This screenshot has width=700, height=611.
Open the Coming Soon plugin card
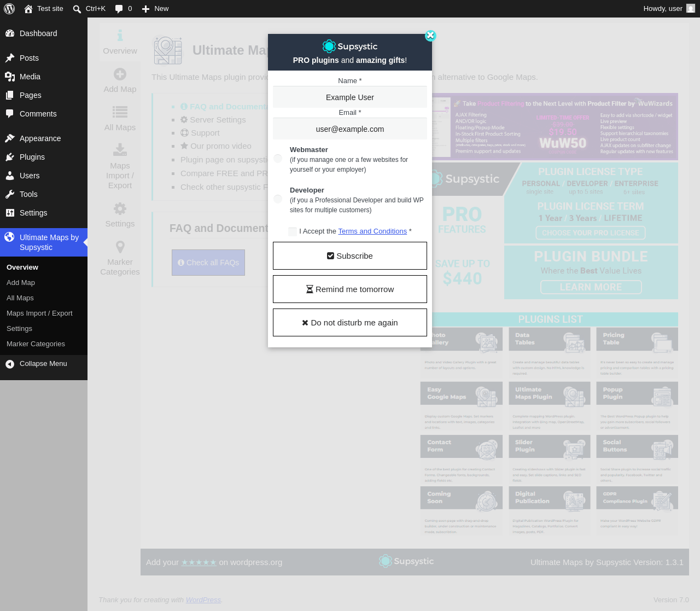click(x=462, y=511)
